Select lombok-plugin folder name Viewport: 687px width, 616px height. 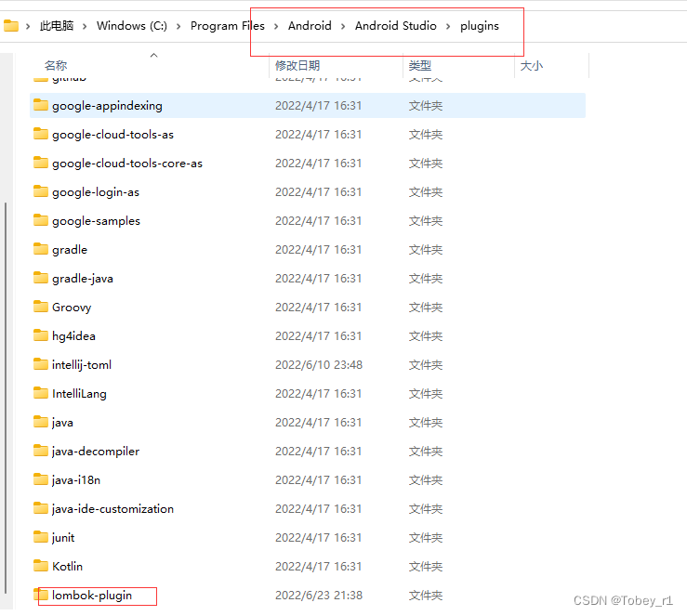[92, 596]
